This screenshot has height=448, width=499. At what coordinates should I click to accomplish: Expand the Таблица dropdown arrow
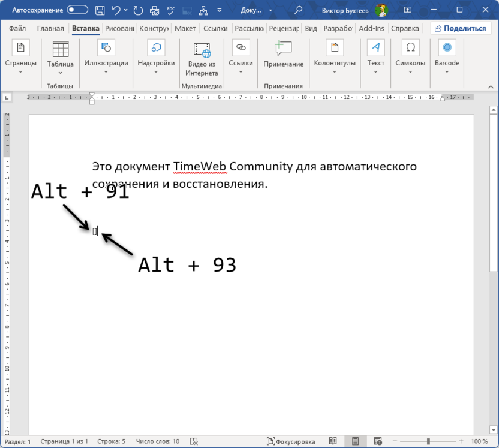pyautogui.click(x=61, y=73)
